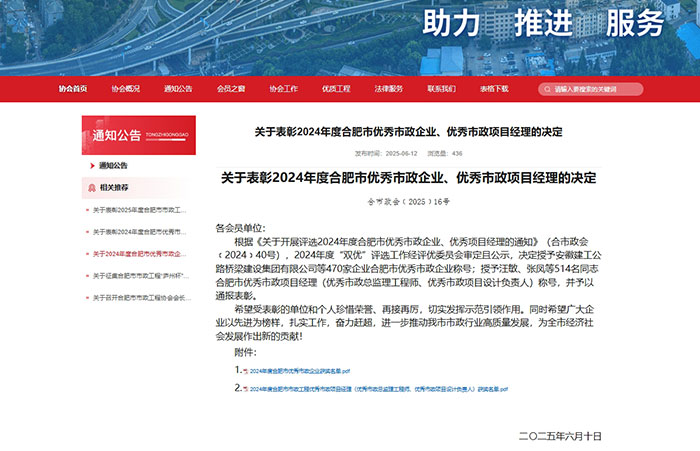Click the 相关推荐 sidebar heading
The image size is (700, 451).
[x=114, y=188]
